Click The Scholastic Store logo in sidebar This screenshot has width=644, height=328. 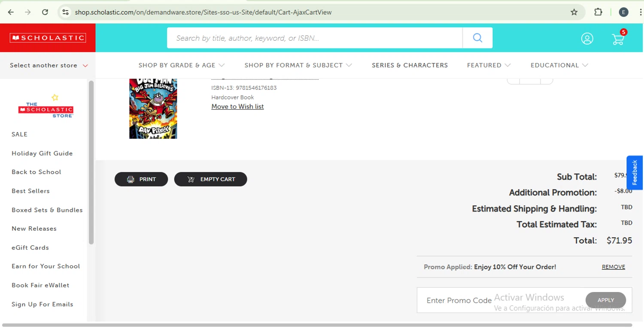tap(46, 106)
